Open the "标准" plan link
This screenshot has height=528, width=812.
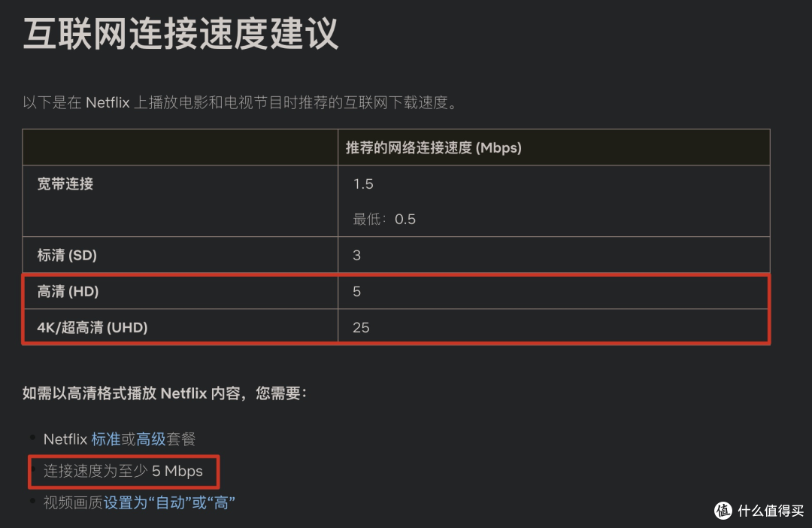(x=106, y=439)
